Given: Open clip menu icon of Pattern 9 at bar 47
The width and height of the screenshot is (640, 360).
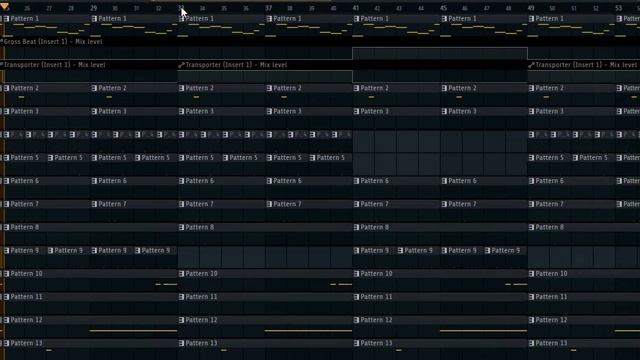Looking at the screenshot, I should (x=488, y=251).
